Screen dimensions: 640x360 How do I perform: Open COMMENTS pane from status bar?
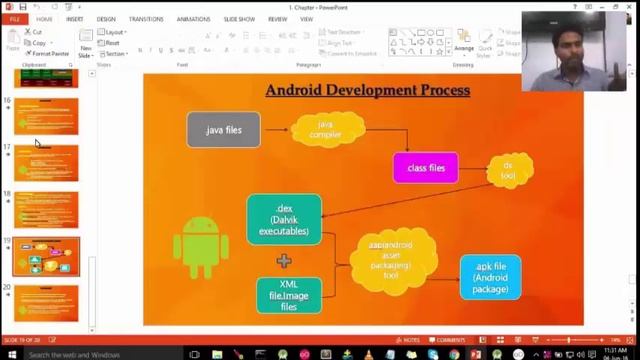[447, 340]
